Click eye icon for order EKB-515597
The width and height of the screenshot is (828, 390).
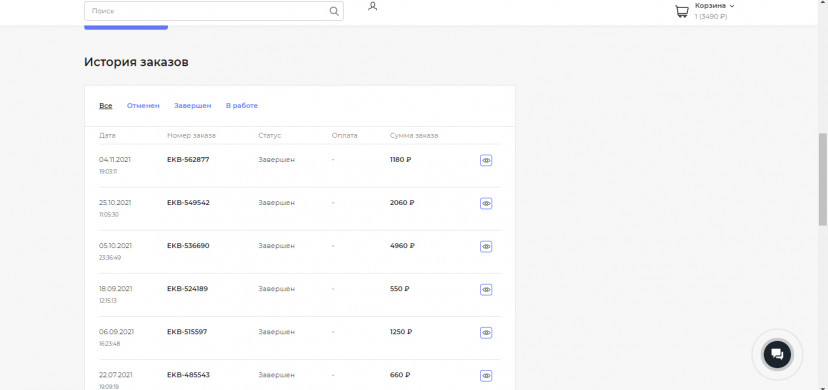click(x=486, y=332)
